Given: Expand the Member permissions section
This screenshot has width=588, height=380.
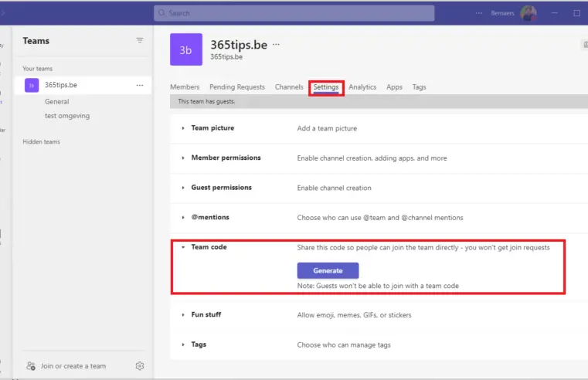Looking at the screenshot, I should 183,158.
